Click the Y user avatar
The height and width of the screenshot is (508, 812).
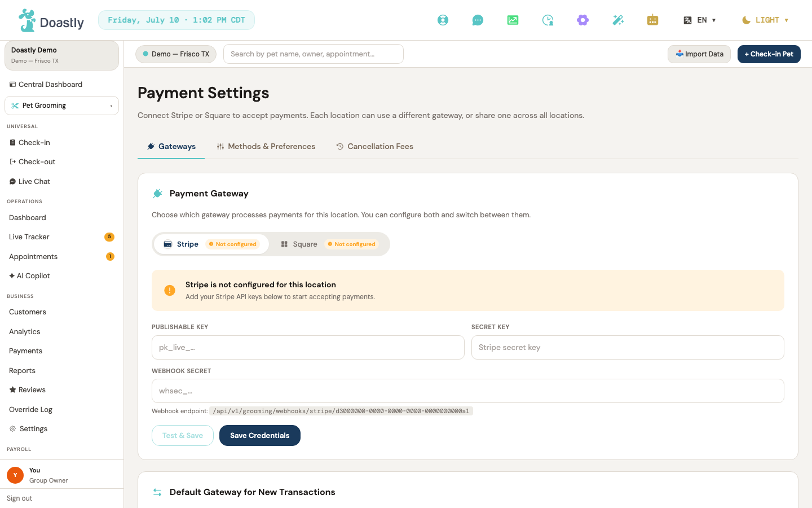(15, 475)
